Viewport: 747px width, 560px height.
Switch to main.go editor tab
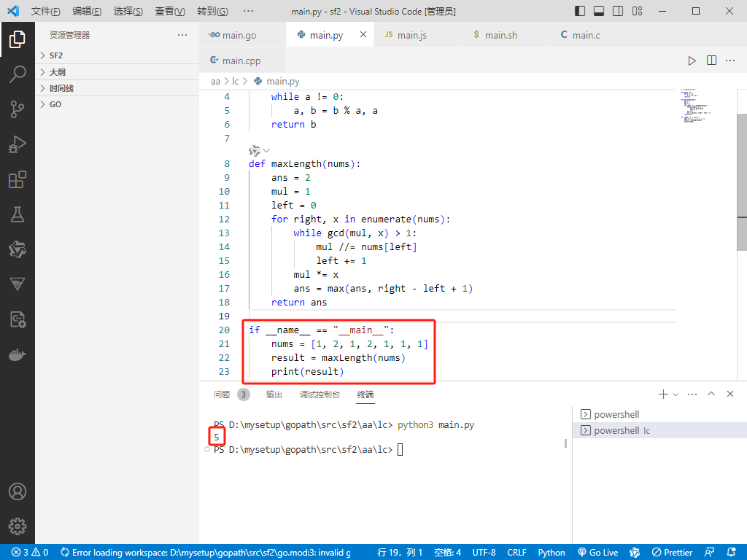242,35
